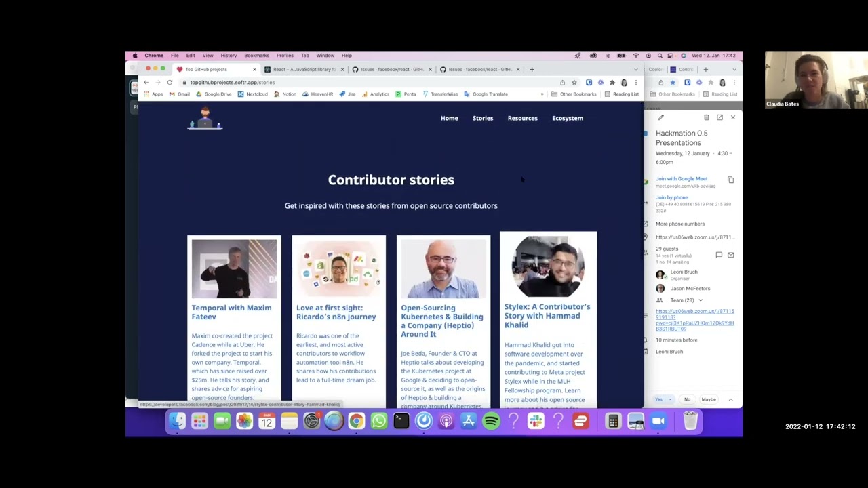The height and width of the screenshot is (488, 868).
Task: Switch to the "Issues - facebook/react" tab
Action: [x=390, y=69]
